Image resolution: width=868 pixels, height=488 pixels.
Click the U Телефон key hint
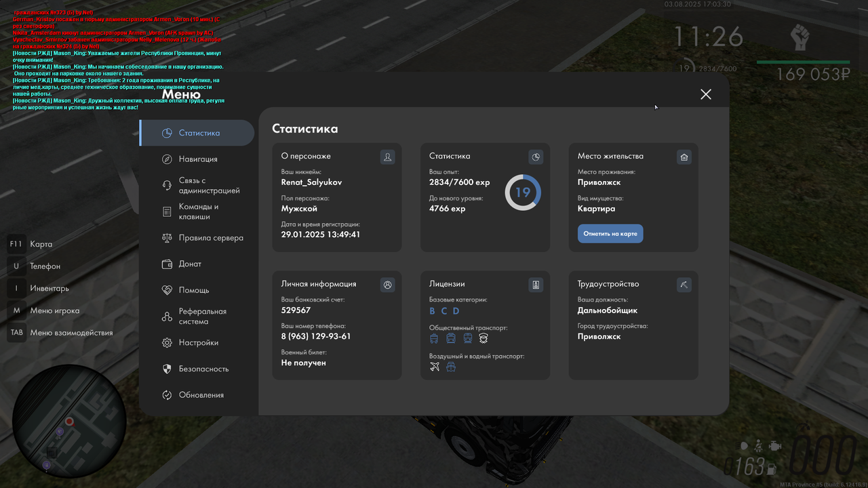coord(35,266)
